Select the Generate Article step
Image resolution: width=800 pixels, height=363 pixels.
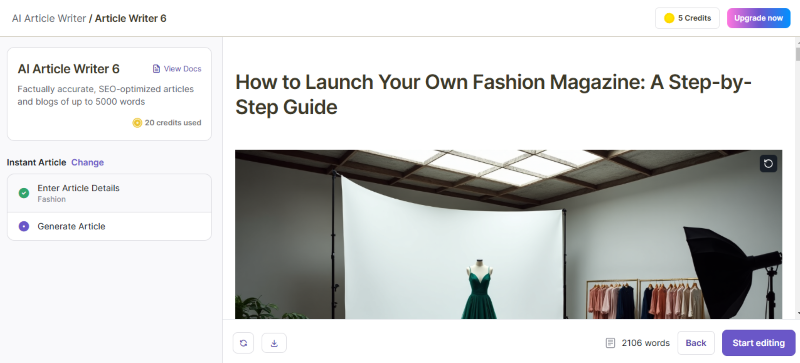(109, 226)
